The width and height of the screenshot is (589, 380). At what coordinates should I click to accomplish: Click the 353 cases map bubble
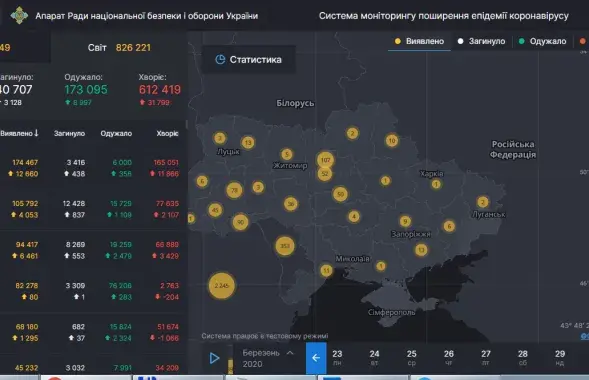[285, 246]
